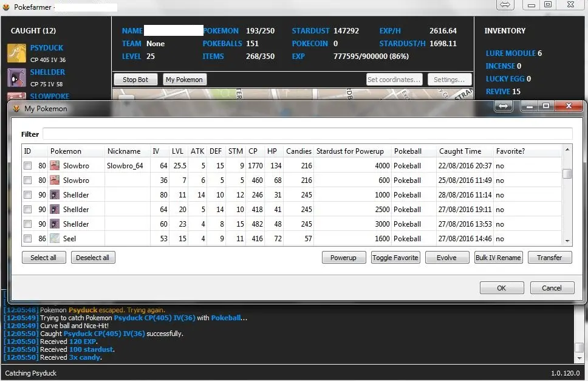
Task: Sort by Candies column header
Action: 298,151
